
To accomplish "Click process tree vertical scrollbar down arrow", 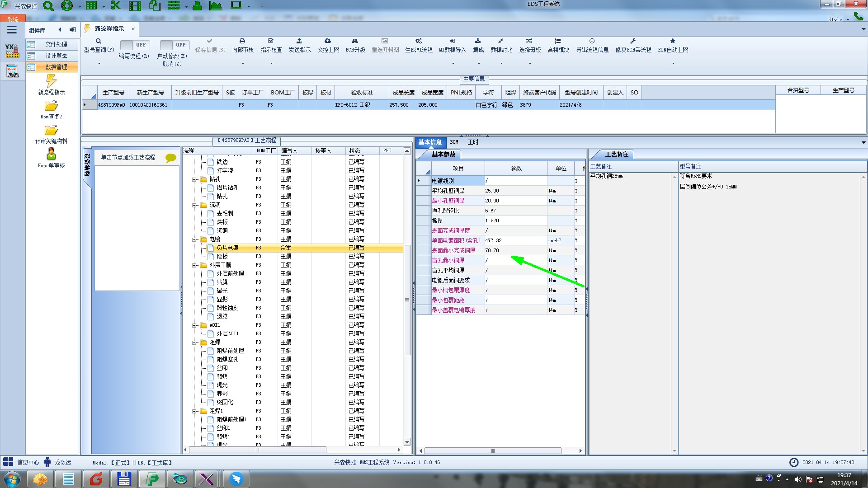I will (x=407, y=442).
